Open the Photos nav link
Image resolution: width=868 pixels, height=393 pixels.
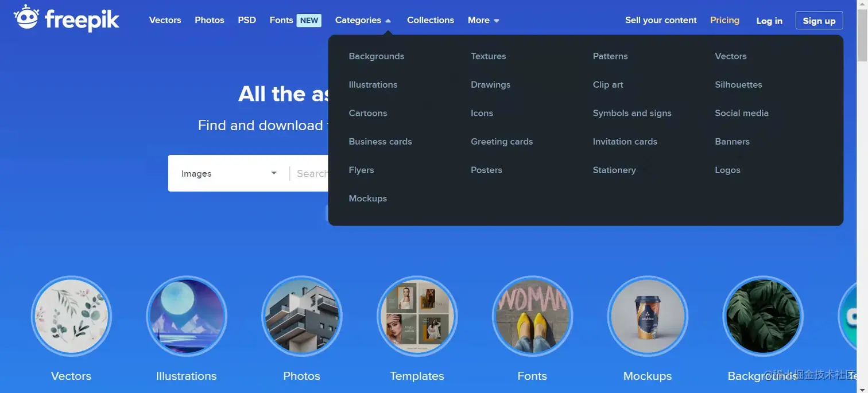pyautogui.click(x=210, y=20)
